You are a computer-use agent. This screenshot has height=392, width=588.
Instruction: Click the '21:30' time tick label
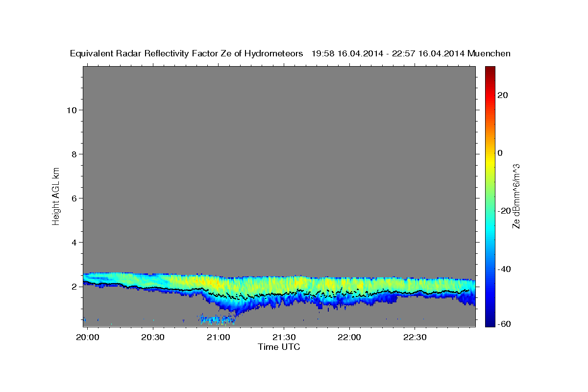(284, 338)
